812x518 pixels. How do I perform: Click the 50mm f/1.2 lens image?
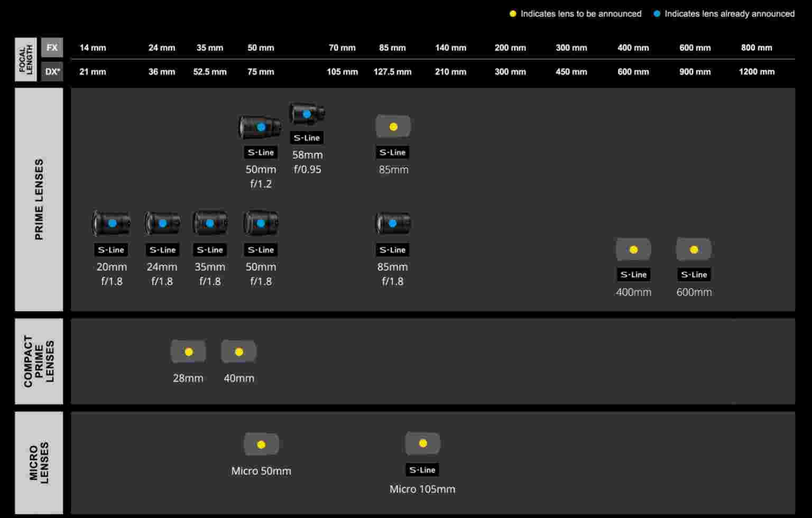(260, 127)
